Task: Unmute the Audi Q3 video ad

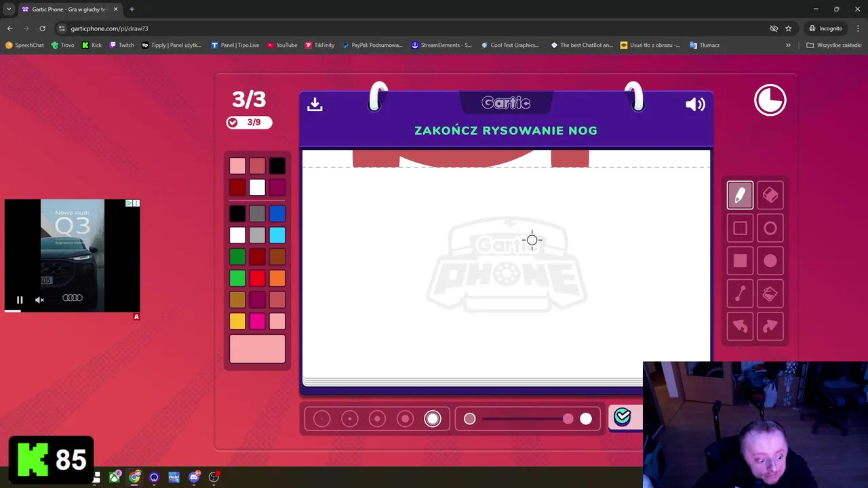Action: pos(39,300)
